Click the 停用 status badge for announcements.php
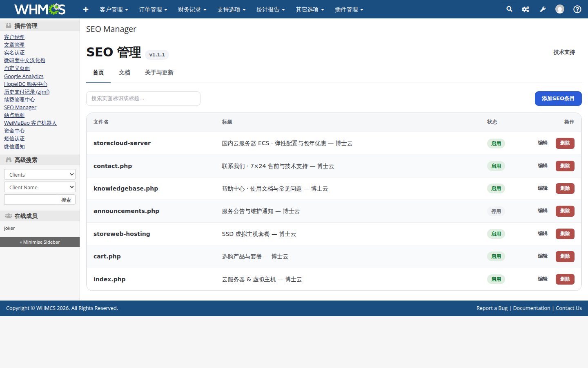588x368 pixels. tap(496, 211)
